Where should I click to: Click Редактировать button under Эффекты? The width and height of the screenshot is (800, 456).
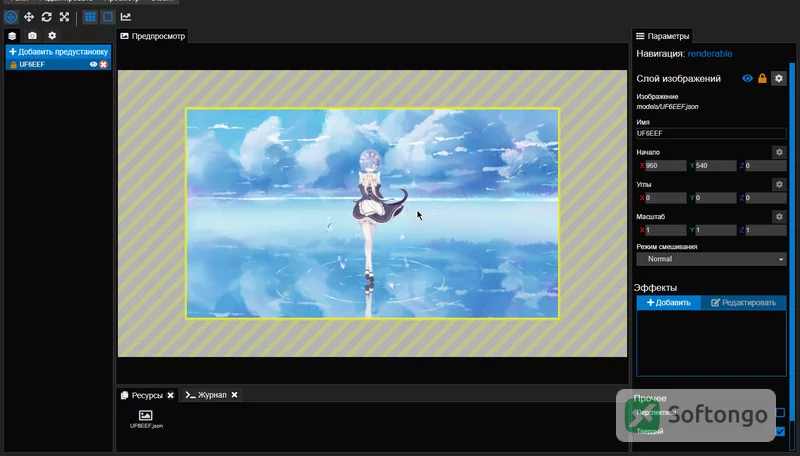(743, 303)
